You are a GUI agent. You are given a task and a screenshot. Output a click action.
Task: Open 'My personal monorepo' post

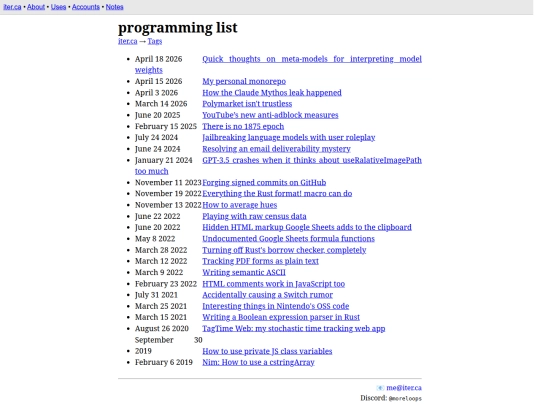[x=244, y=81]
